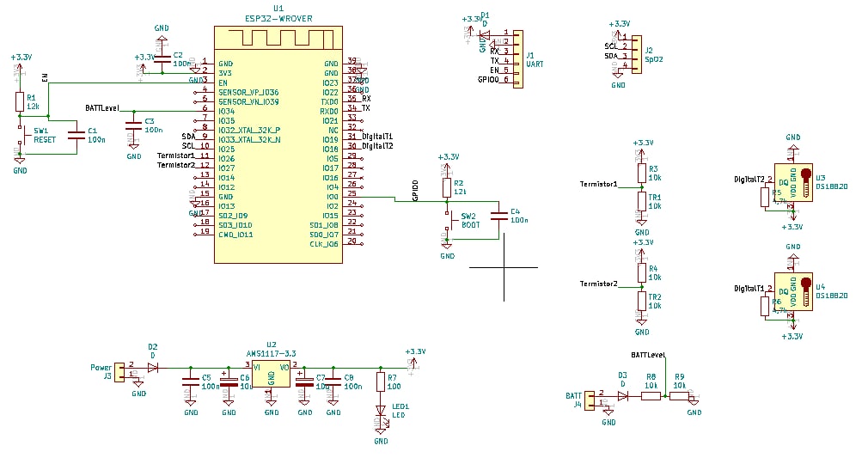Image resolution: width=868 pixels, height=470 pixels.
Task: Select capacitor C1 100n symbol
Action: coord(76,135)
